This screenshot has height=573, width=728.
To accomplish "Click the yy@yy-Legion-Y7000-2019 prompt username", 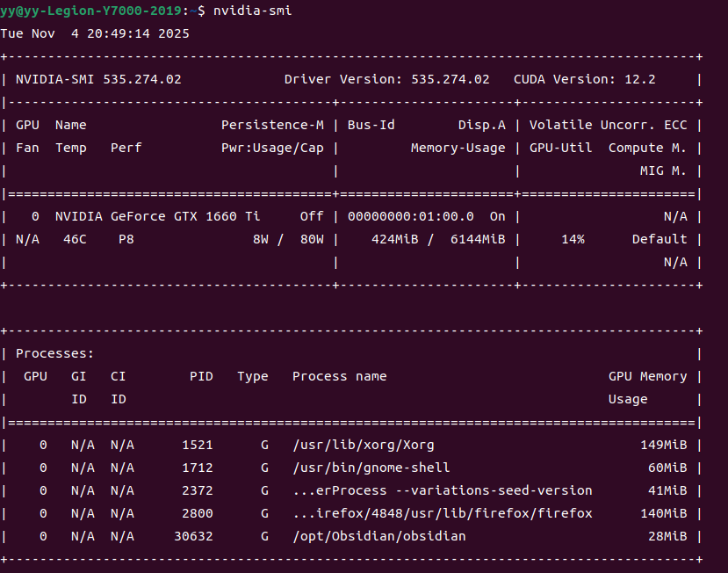I will tap(90, 11).
